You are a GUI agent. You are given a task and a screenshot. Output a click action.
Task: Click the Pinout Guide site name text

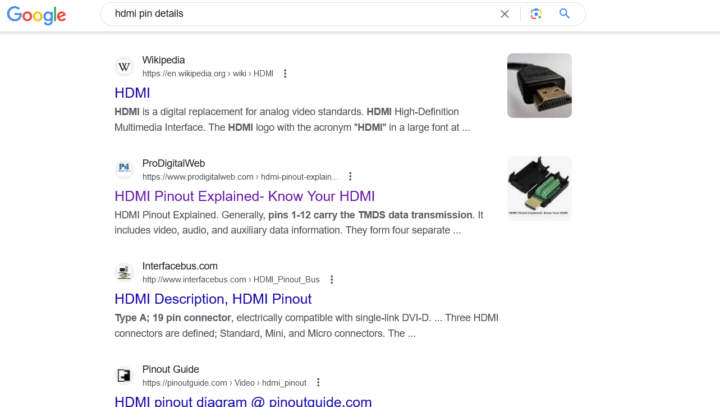(x=171, y=369)
